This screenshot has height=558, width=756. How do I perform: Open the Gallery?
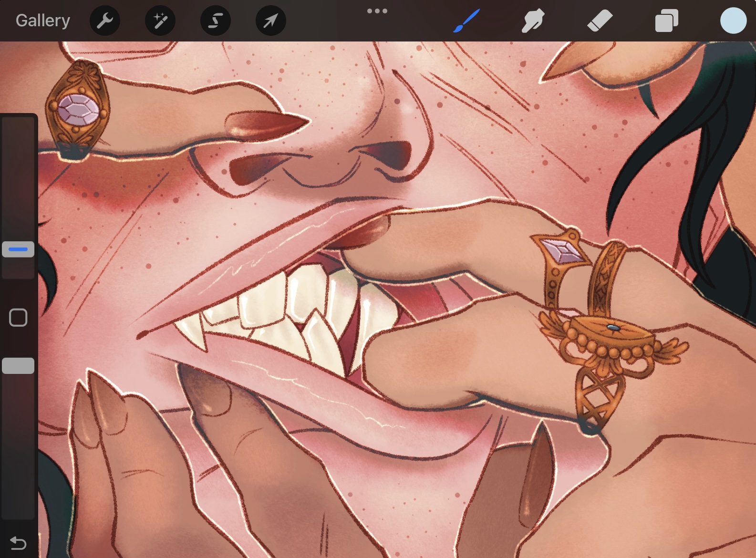point(42,21)
